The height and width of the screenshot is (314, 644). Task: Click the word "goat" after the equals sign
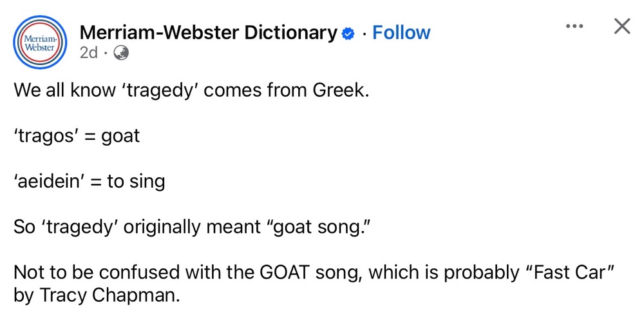pyautogui.click(x=120, y=136)
